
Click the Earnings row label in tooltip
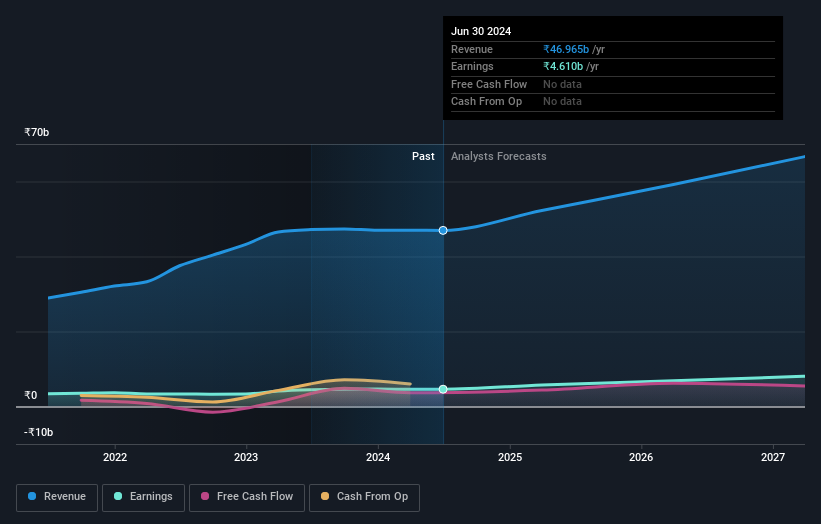point(472,66)
